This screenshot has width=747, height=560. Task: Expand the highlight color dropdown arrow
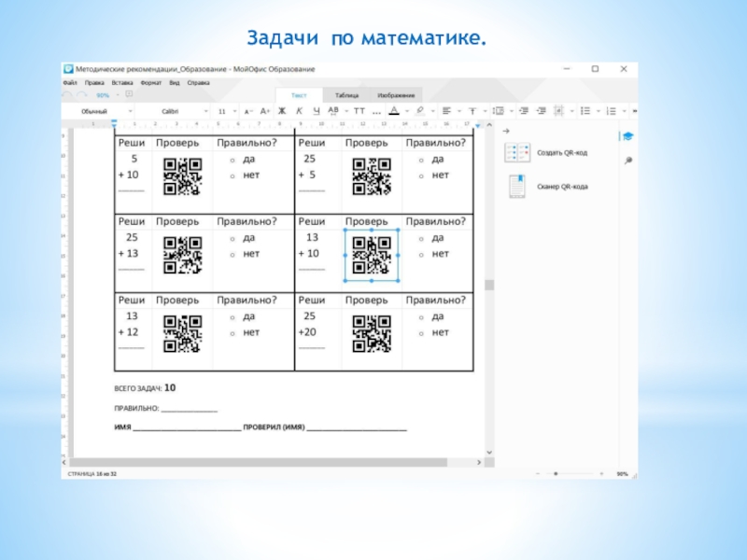pyautogui.click(x=432, y=111)
